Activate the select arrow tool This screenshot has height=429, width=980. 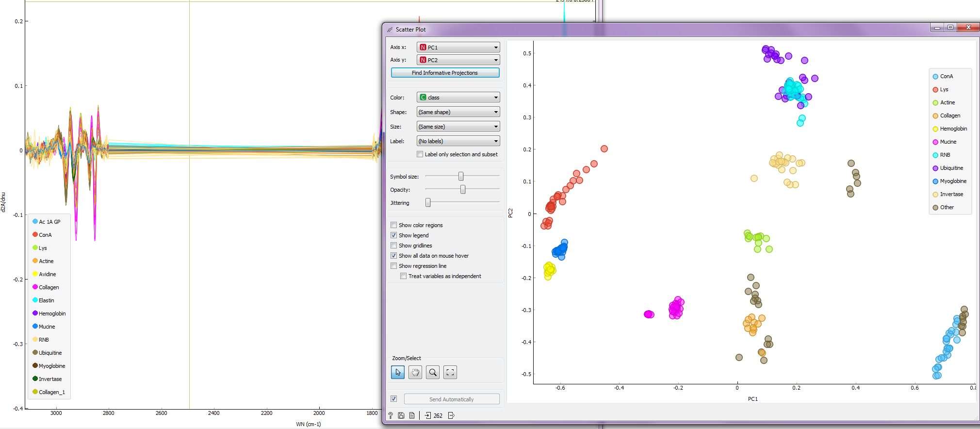398,372
